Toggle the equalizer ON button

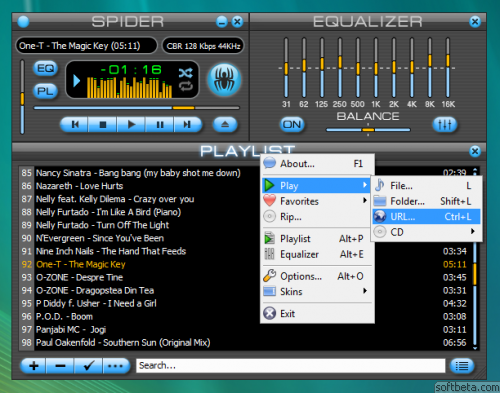click(x=292, y=125)
